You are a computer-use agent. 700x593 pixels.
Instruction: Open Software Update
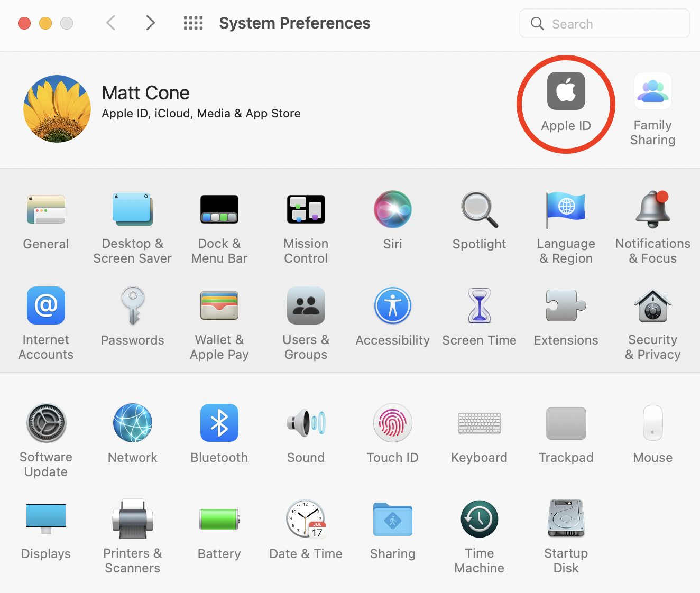point(46,423)
